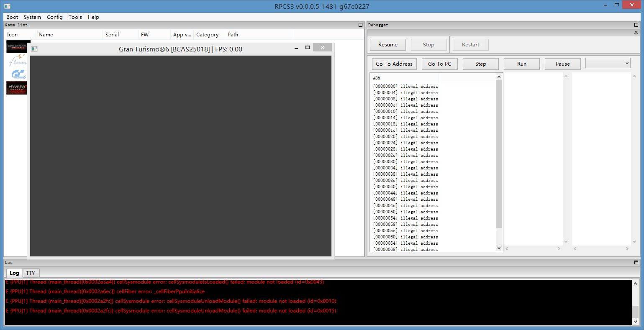
Task: Sort game list by App version column
Action: pos(182,35)
